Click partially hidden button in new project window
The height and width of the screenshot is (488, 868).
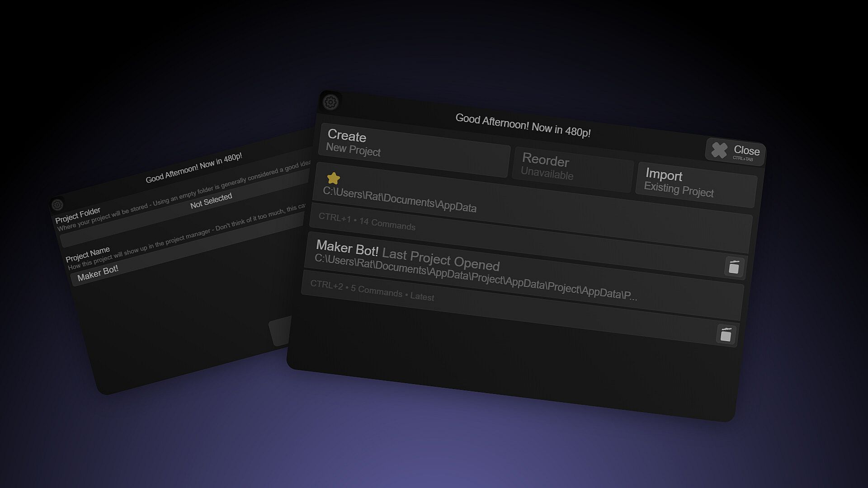[x=280, y=331]
